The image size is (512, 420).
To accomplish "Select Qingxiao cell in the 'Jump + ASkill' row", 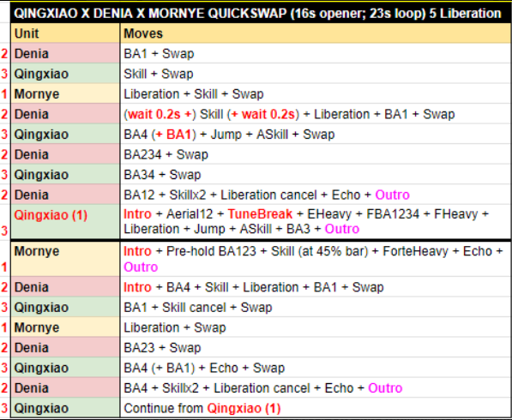I will pos(65,135).
